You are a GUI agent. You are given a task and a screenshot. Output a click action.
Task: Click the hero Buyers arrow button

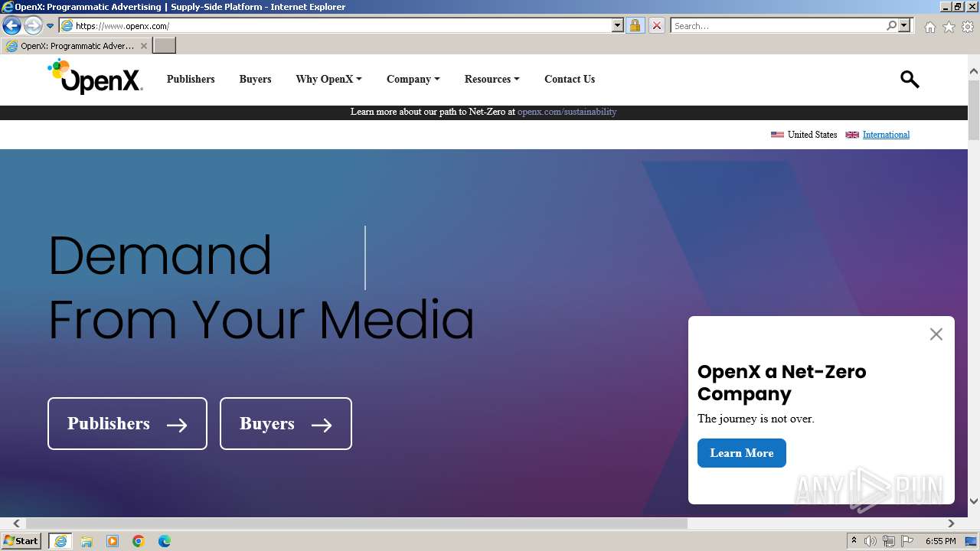pyautogui.click(x=286, y=423)
